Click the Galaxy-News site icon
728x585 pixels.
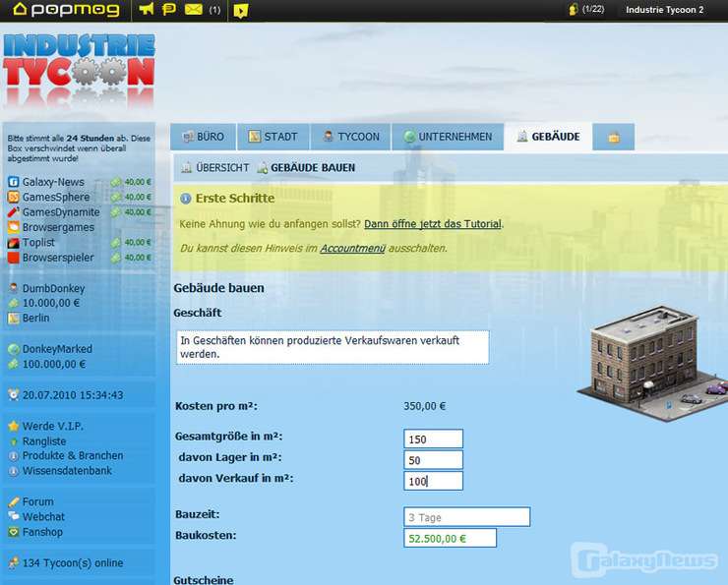14,182
